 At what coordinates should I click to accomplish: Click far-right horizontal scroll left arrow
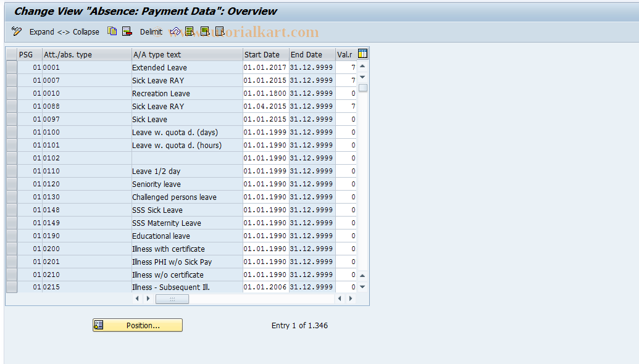340,299
